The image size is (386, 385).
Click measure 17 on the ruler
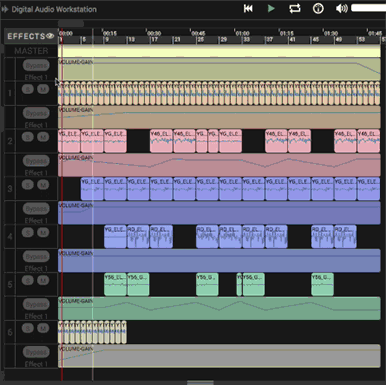point(154,40)
